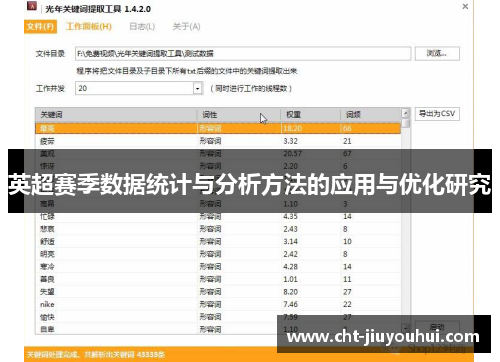Sort by the 词性 column header
The width and height of the screenshot is (500, 362).
coord(239,115)
